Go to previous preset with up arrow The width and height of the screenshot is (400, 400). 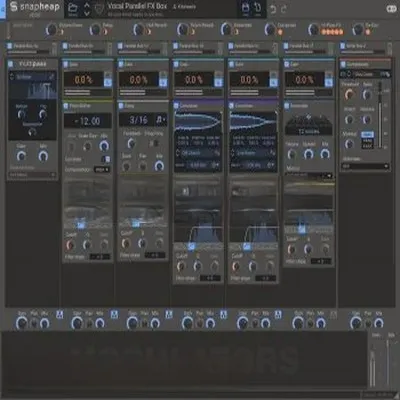(x=87, y=5)
